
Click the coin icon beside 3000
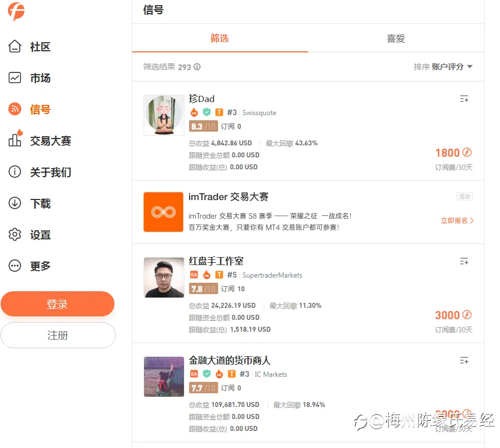pos(467,315)
